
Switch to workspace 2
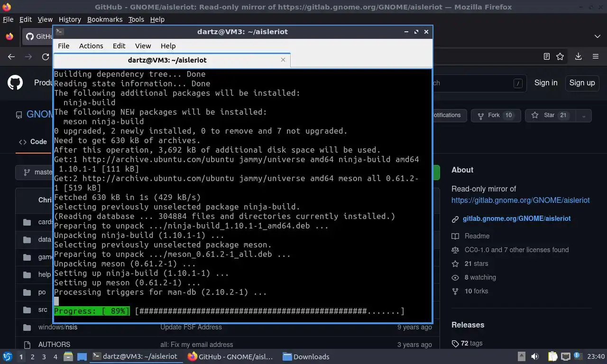[x=32, y=357]
